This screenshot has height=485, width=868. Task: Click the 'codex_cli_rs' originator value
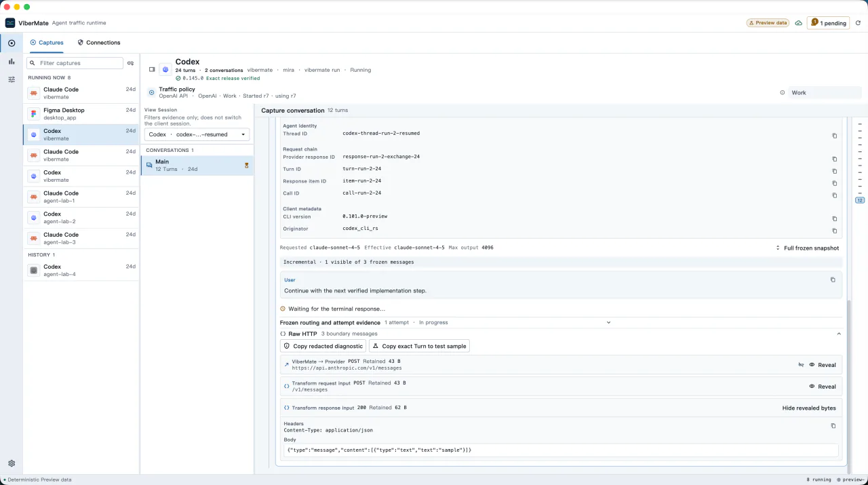click(x=361, y=229)
